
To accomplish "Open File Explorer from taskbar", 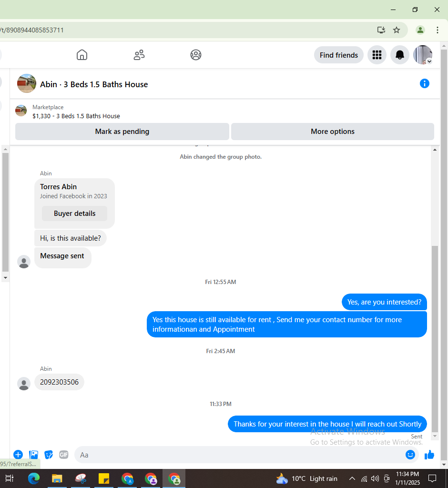I will (57, 478).
